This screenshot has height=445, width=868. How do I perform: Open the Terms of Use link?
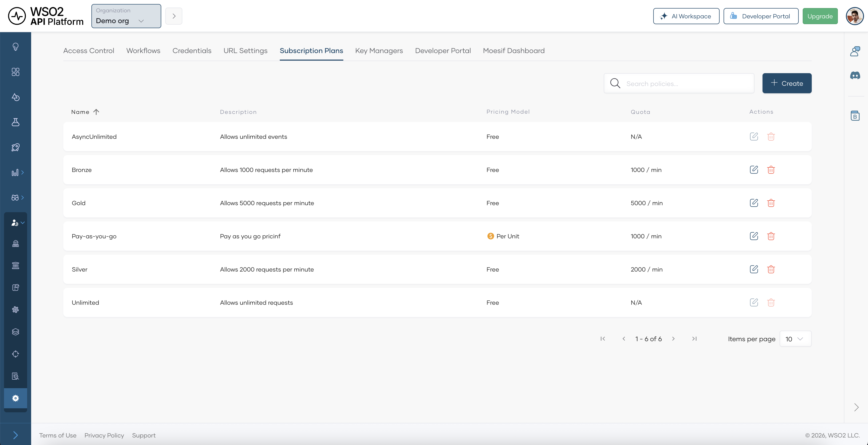[58, 435]
